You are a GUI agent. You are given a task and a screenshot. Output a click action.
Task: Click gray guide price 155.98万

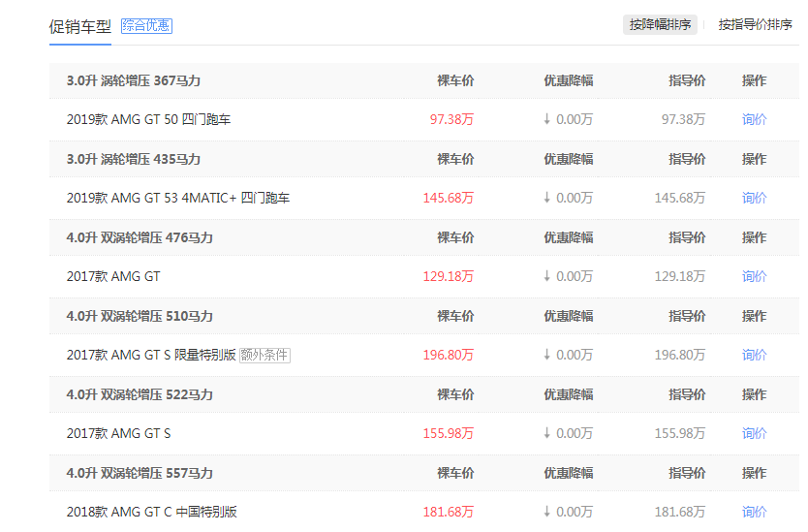(x=680, y=433)
